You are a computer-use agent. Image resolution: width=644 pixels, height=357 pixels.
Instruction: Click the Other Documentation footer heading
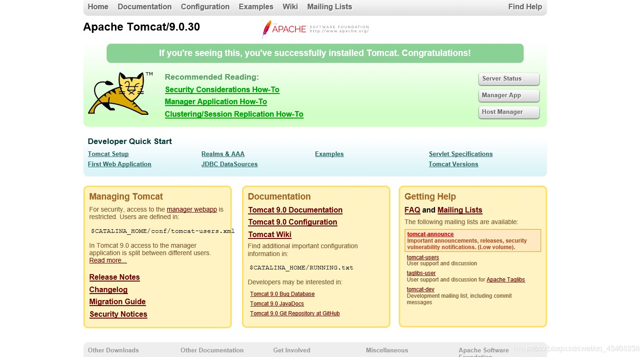pos(212,350)
